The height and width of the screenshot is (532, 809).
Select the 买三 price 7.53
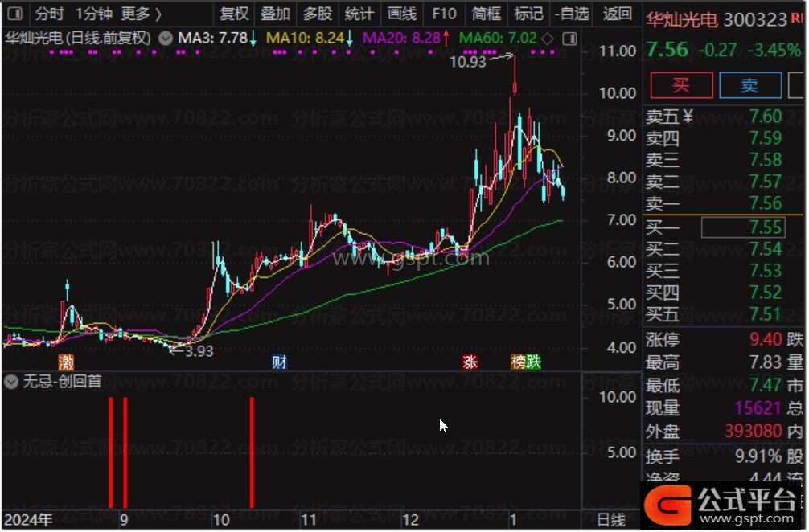pyautogui.click(x=766, y=271)
